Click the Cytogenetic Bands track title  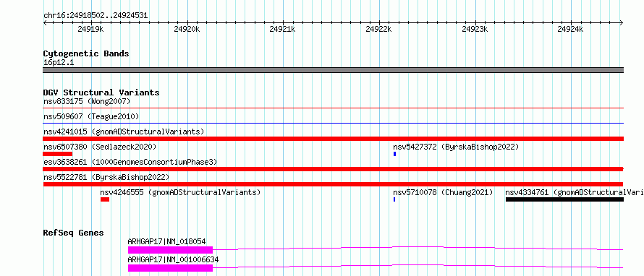click(86, 53)
